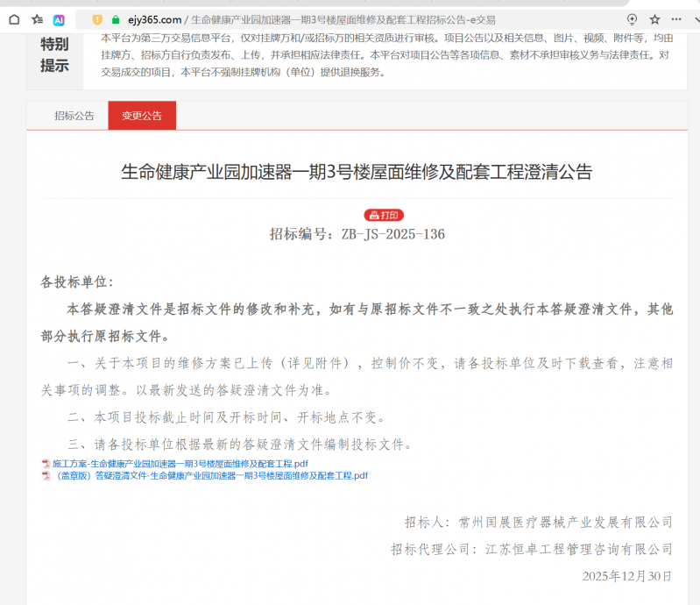
Task: Click the PDF icon beside 答疑澄清文件 attachment
Action: (x=46, y=476)
